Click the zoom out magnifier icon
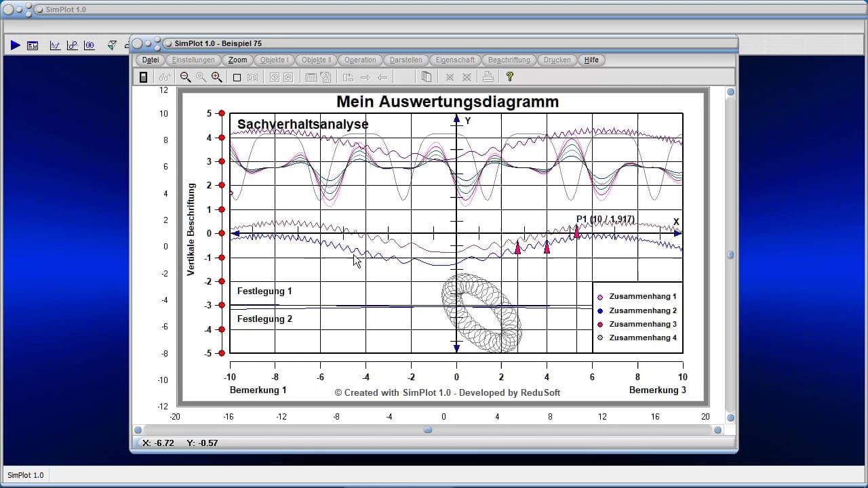Image resolution: width=868 pixels, height=488 pixels. pyautogui.click(x=185, y=77)
